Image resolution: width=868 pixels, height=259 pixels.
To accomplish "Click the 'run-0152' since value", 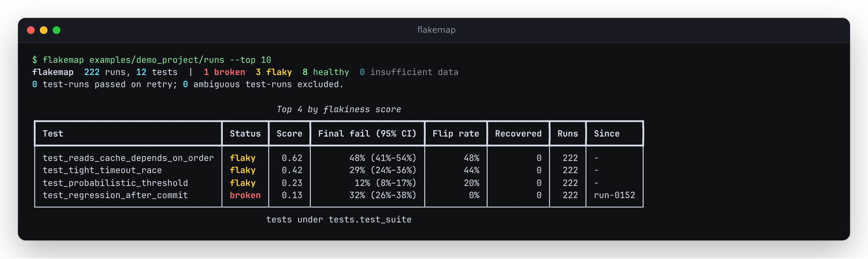I will pos(614,196).
